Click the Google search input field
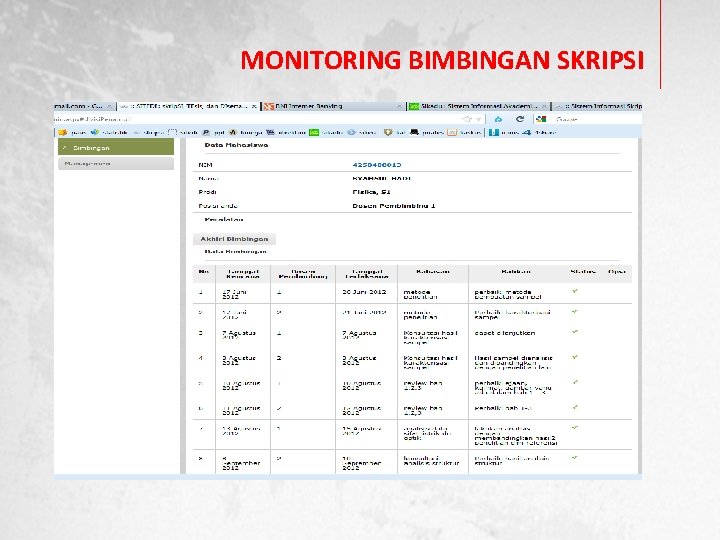This screenshot has width=720, height=540. (x=597, y=119)
